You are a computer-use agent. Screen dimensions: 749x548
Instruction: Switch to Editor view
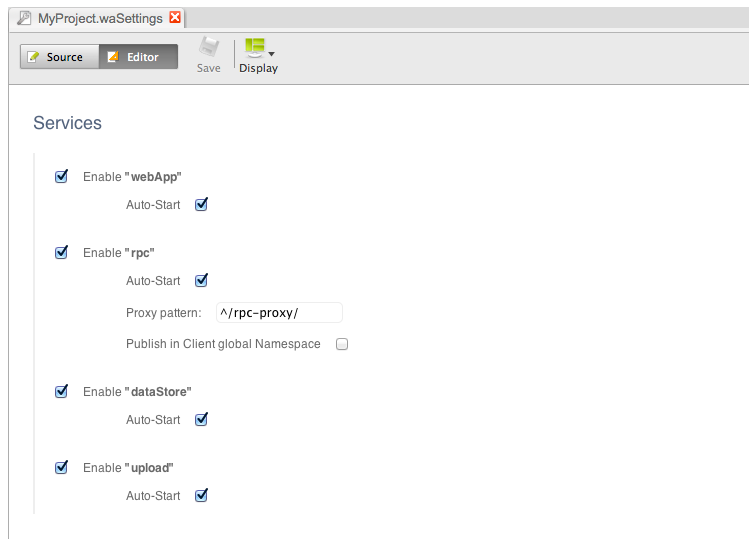138,57
